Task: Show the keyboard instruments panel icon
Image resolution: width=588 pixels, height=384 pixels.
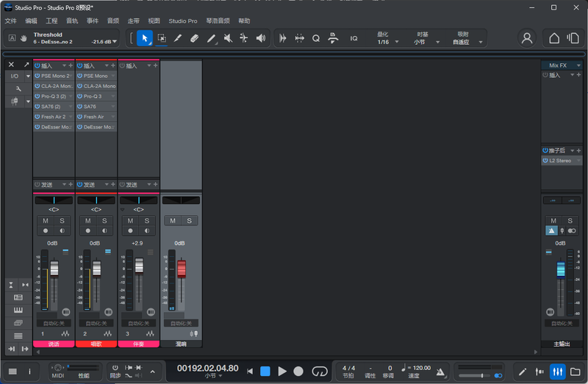Action: (x=18, y=310)
